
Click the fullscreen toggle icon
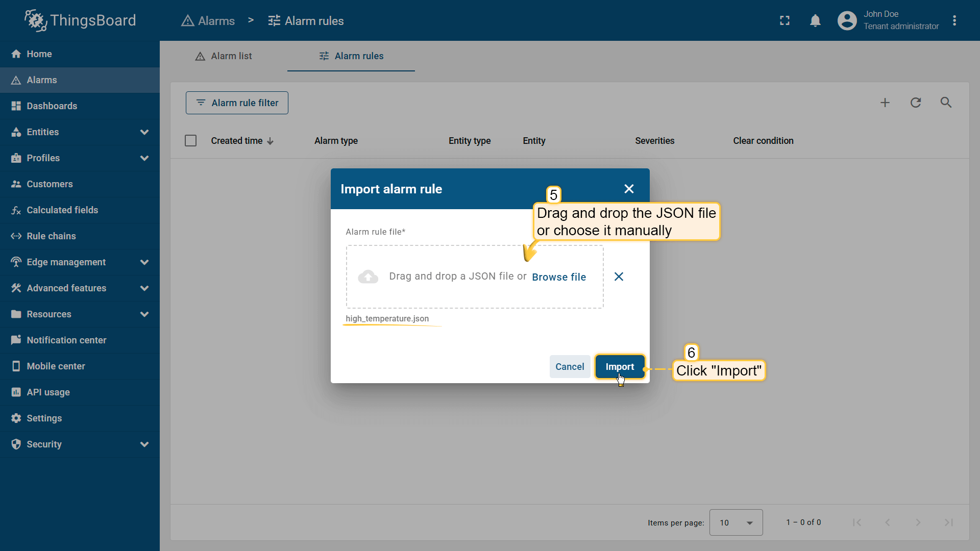click(785, 20)
